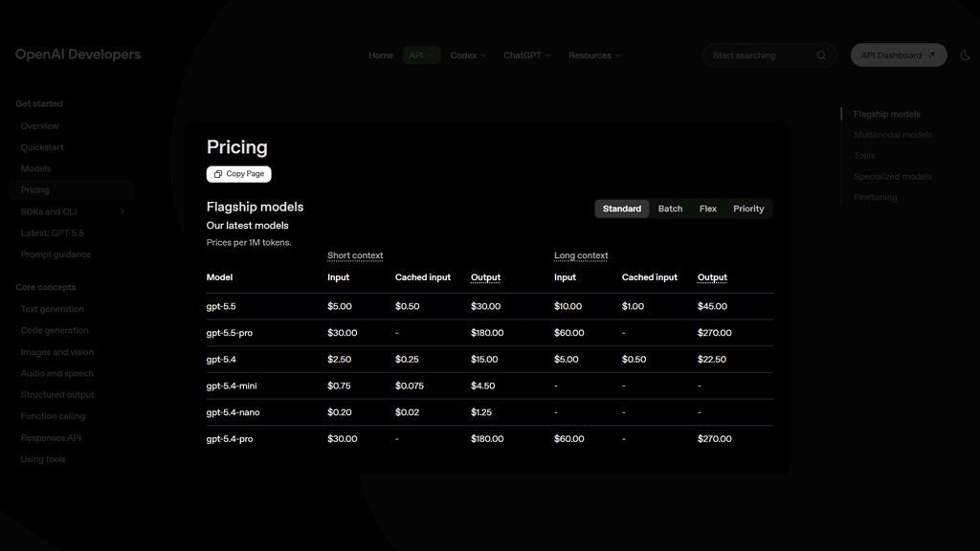Click the $15.00 output price

click(484, 360)
